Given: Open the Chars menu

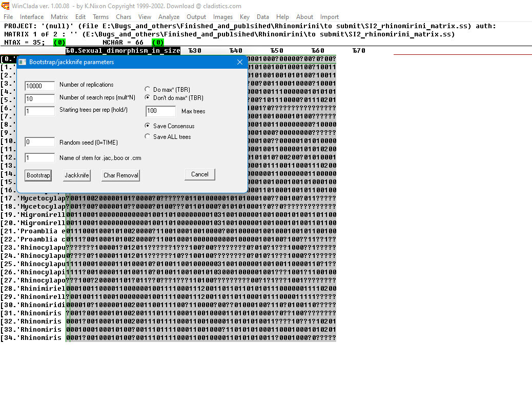Looking at the screenshot, I should pos(124,17).
